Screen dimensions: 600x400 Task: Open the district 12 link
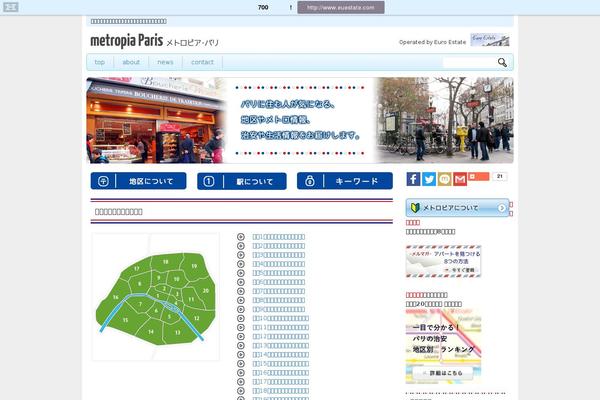point(280,336)
